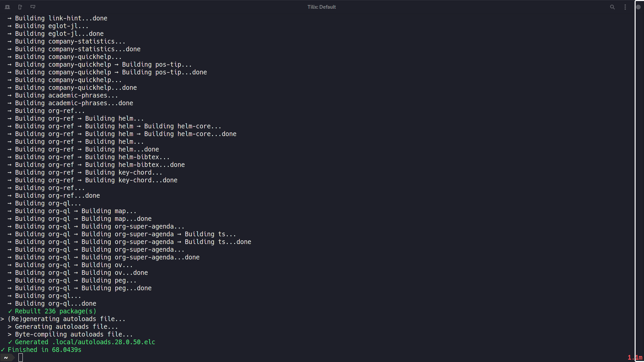The height and width of the screenshot is (362, 644).
Task: Split terminal with new pane to the right
Action: 20,7
